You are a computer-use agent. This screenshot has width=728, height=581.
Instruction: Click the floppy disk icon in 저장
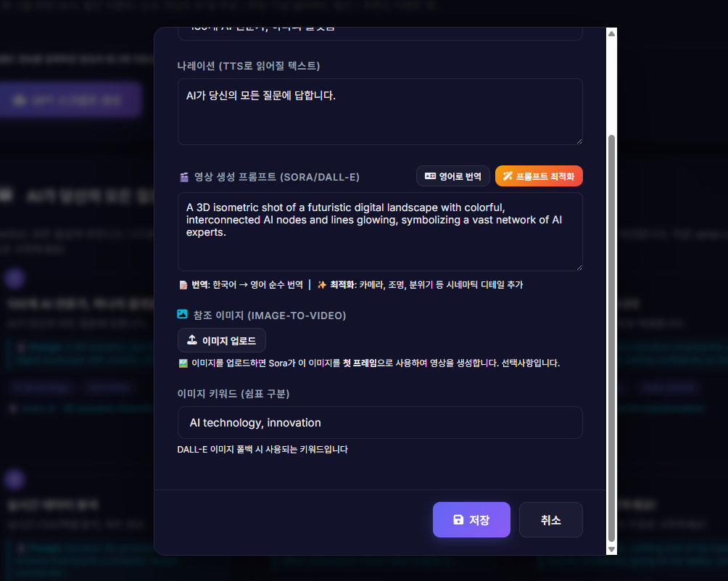(458, 519)
